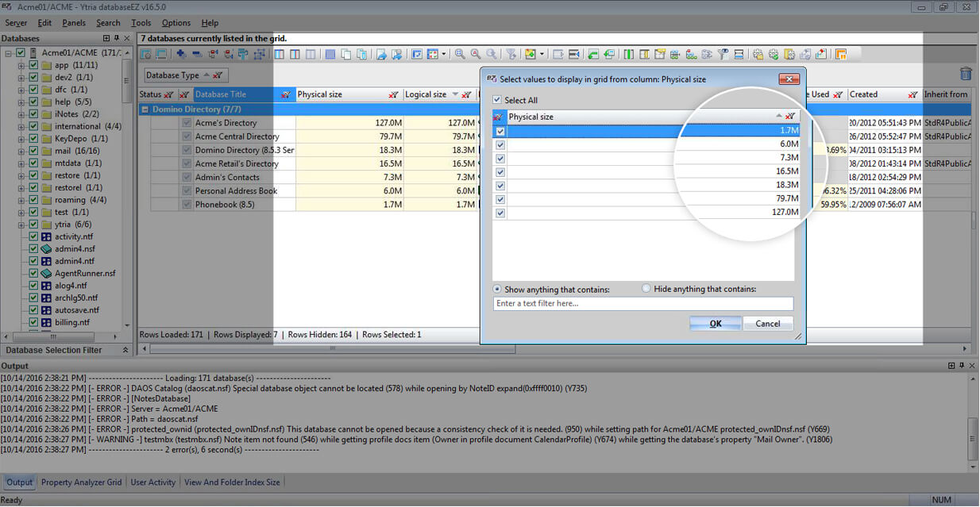Expand the Database Selection Filter panel

pyautogui.click(x=125, y=350)
